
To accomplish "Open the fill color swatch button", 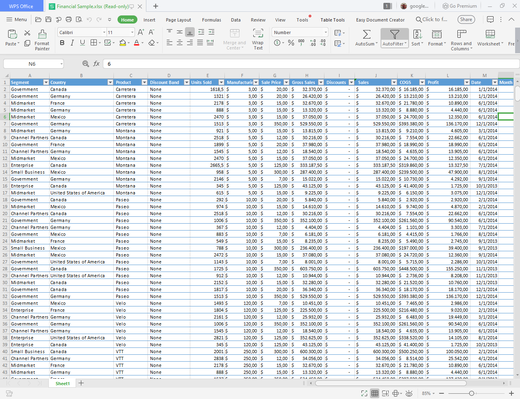I will (x=123, y=43).
